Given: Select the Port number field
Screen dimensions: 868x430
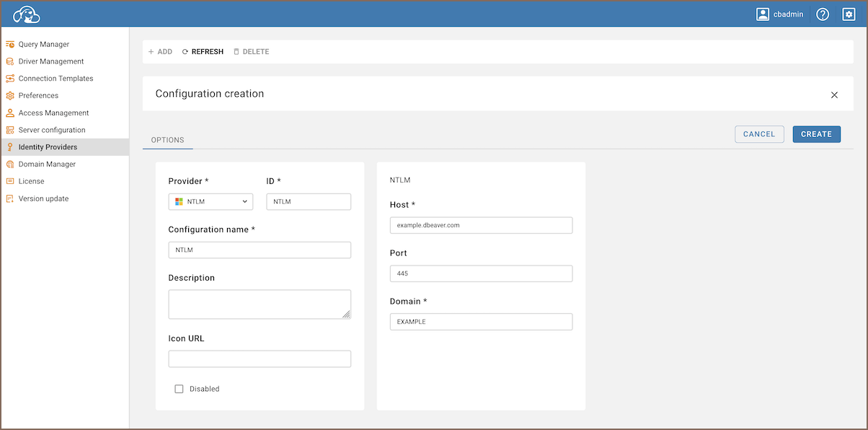Looking at the screenshot, I should pyautogui.click(x=481, y=273).
